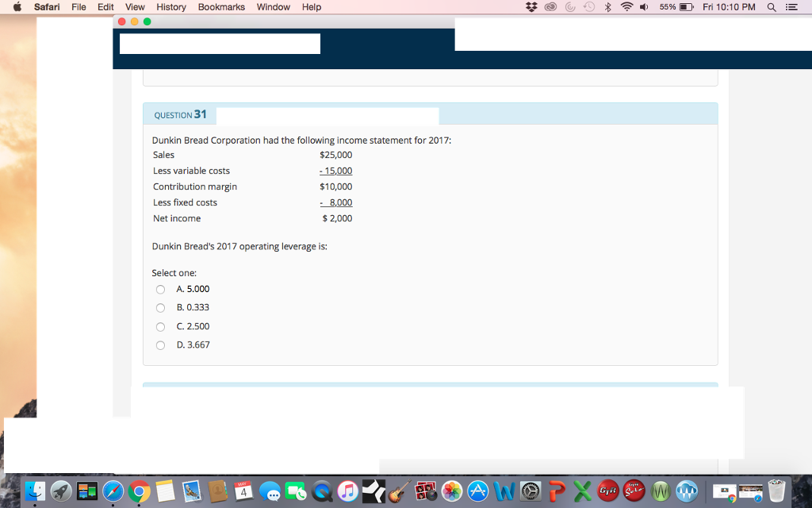This screenshot has width=812, height=508.
Task: Open Microsoft Excel from the dock
Action: pos(582,491)
